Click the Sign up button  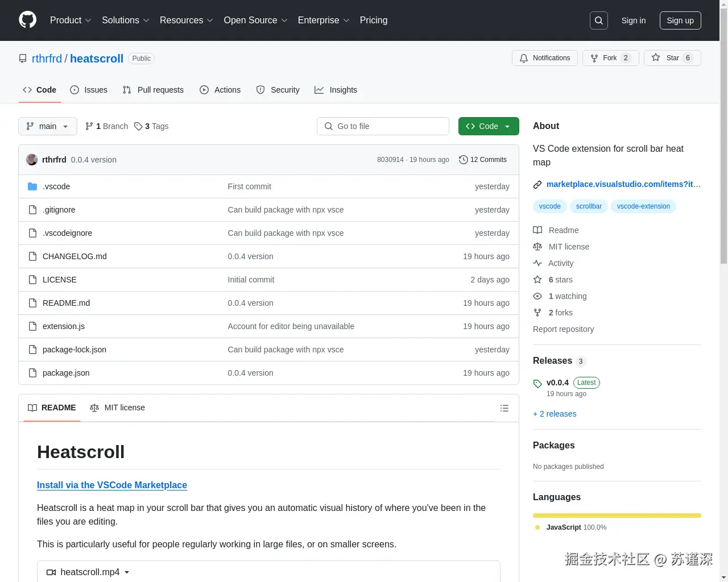pos(680,20)
